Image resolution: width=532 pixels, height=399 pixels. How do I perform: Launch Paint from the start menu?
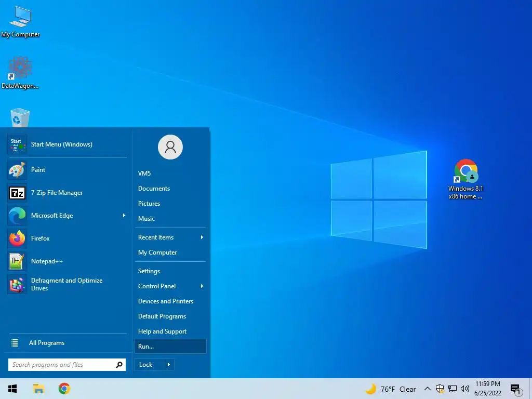pos(67,170)
